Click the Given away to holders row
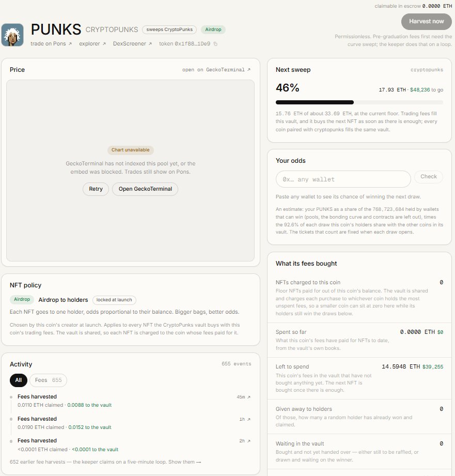 click(359, 417)
